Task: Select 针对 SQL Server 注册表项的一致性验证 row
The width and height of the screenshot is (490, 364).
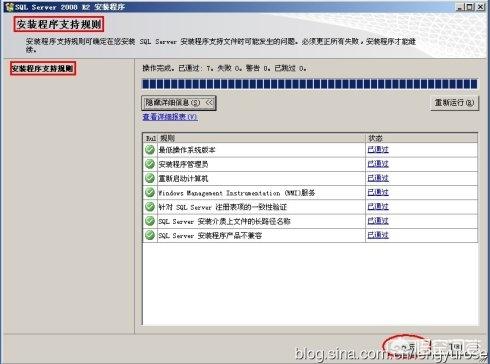Action: coord(310,207)
